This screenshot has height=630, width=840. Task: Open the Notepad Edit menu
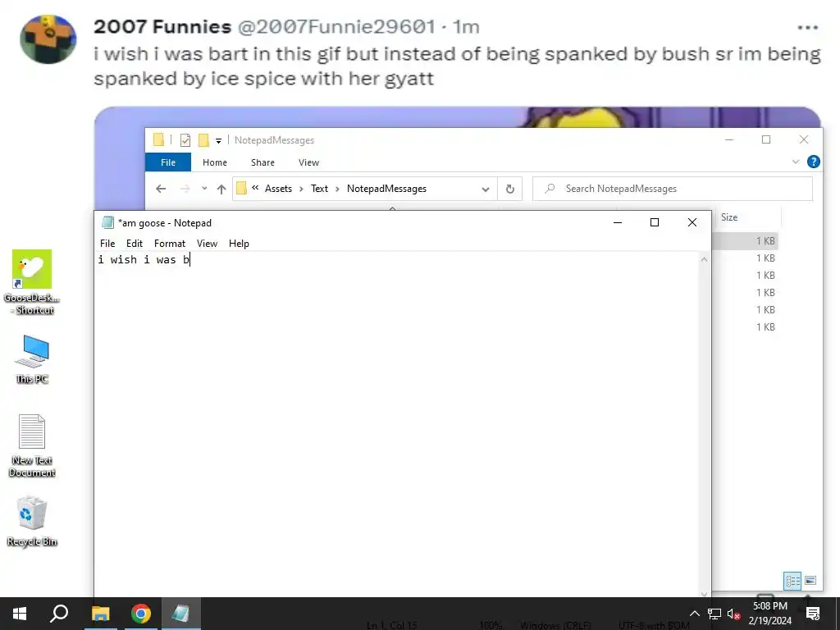click(134, 243)
